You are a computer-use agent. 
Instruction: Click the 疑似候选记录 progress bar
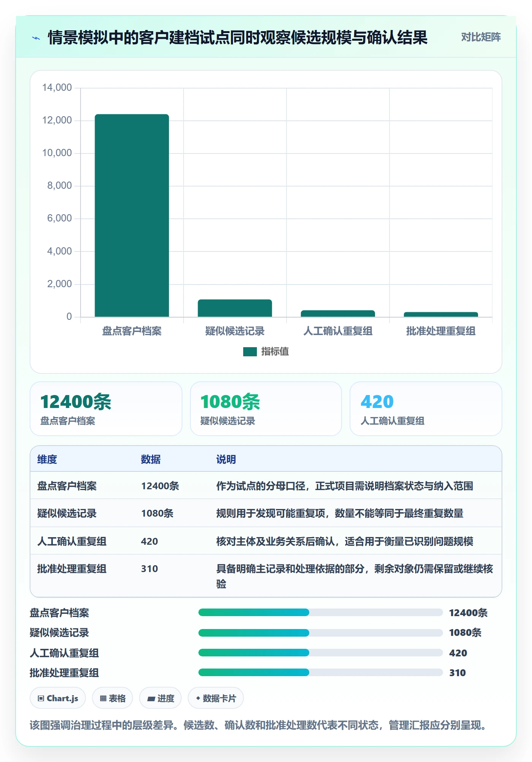pos(320,633)
